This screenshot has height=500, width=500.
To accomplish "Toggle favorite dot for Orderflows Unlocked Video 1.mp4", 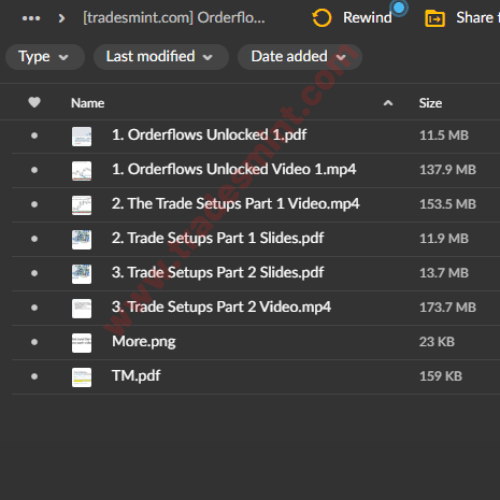I will (34, 170).
